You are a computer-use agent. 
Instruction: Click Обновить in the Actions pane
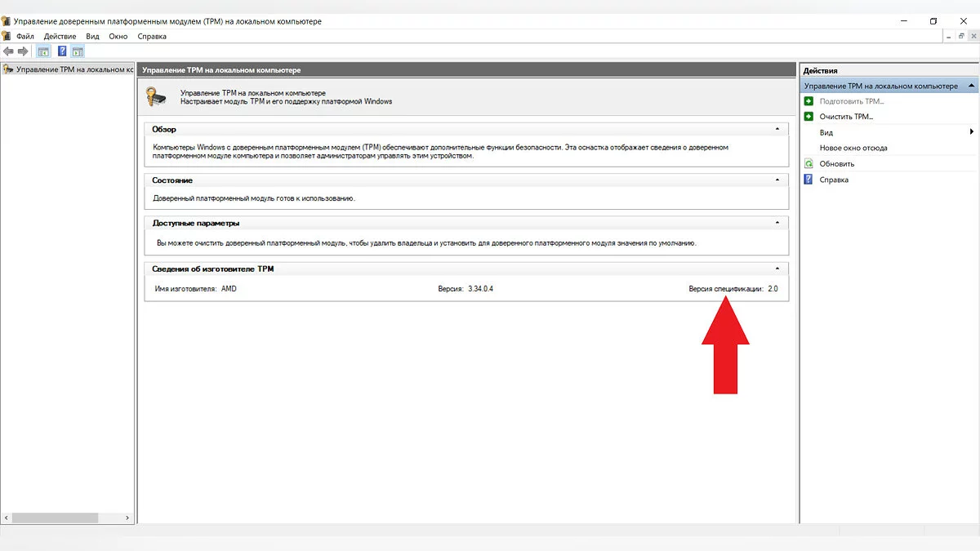point(837,164)
